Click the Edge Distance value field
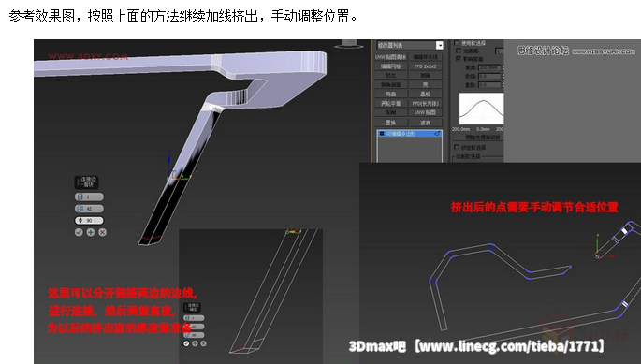This screenshot has width=641, height=364. tap(499, 51)
